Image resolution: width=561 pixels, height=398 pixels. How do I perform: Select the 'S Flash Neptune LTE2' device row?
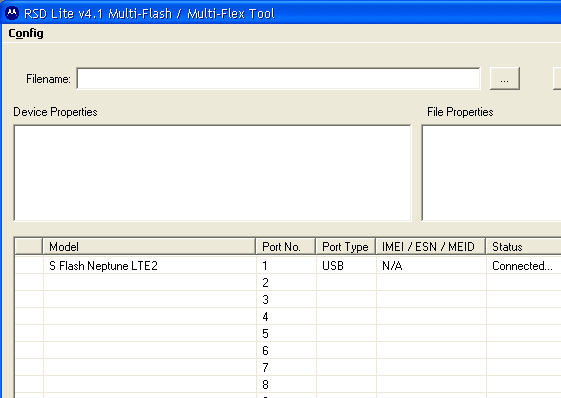288,266
